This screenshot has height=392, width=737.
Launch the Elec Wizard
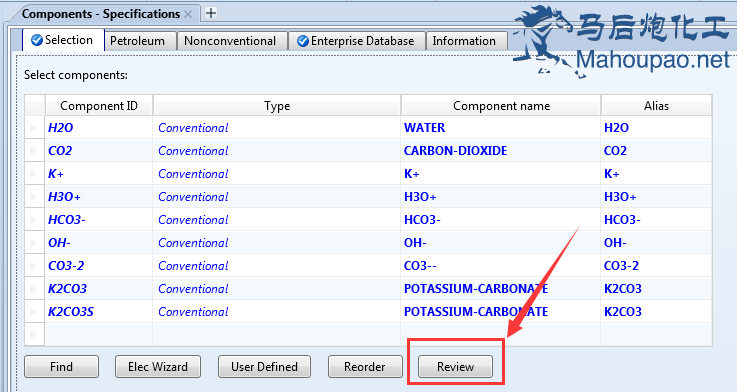(x=158, y=367)
